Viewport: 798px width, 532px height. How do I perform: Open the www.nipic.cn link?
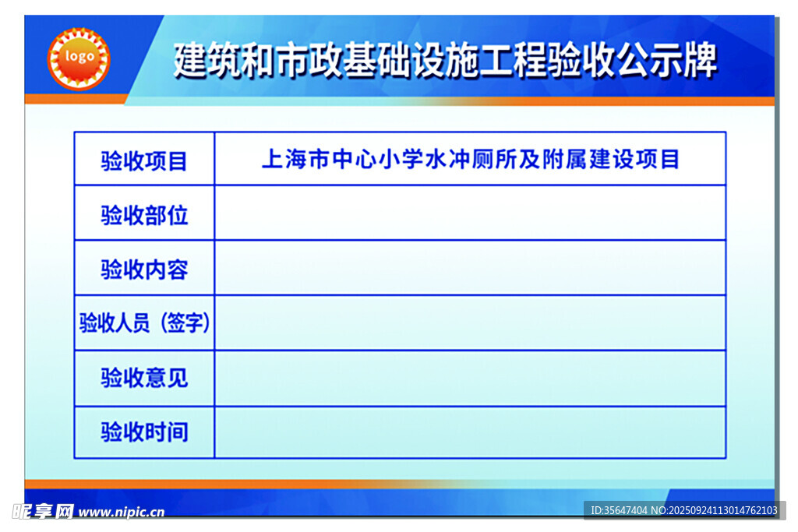[x=122, y=513]
